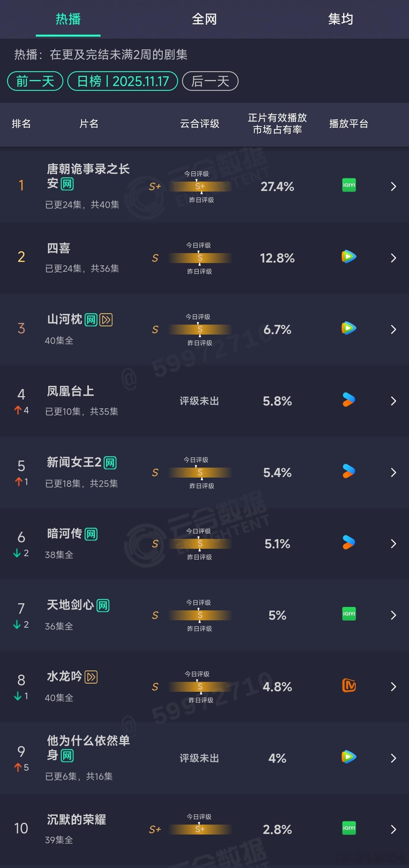
Task: Select the 网 badge beside 暗河传
Action: 91,533
